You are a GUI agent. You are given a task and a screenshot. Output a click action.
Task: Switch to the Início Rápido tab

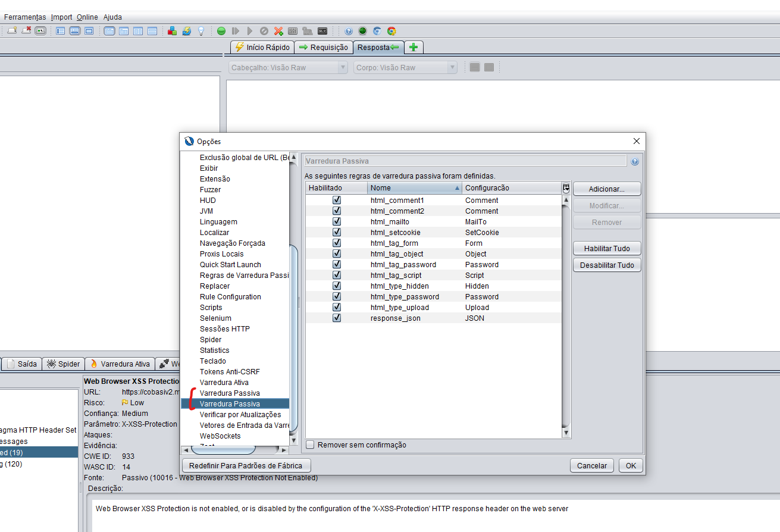[x=262, y=47]
